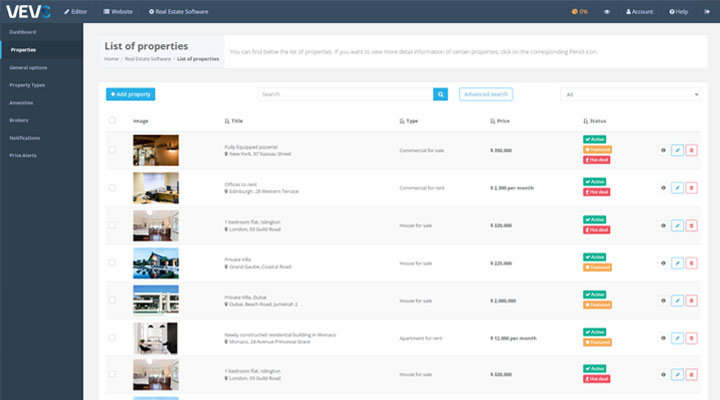The width and height of the screenshot is (720, 400).
Task: Open Price Alerts in sidebar
Action: click(23, 155)
